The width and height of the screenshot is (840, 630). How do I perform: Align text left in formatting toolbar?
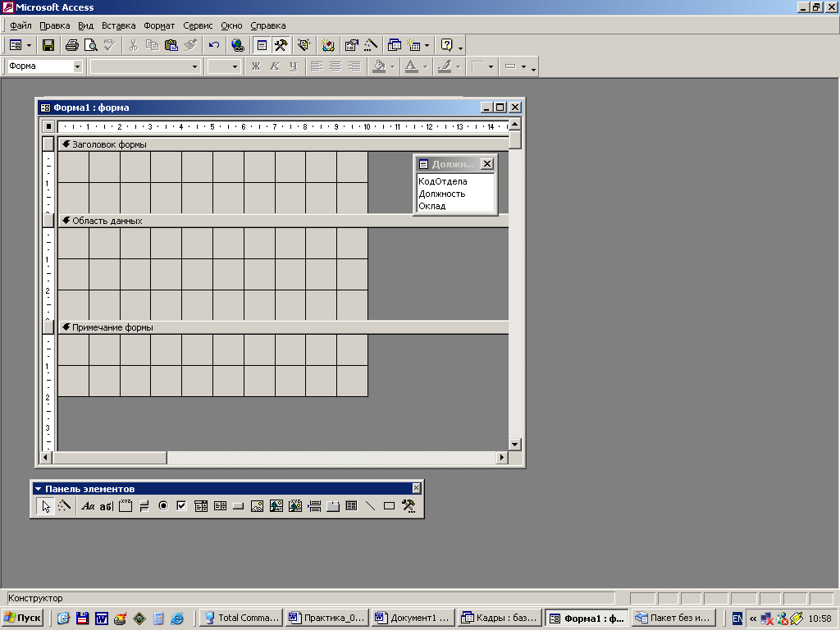pyautogui.click(x=317, y=66)
